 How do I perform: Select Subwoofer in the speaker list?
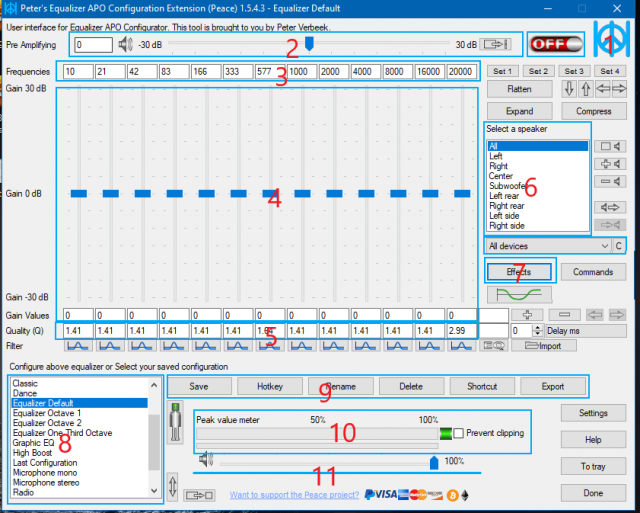pyautogui.click(x=506, y=185)
